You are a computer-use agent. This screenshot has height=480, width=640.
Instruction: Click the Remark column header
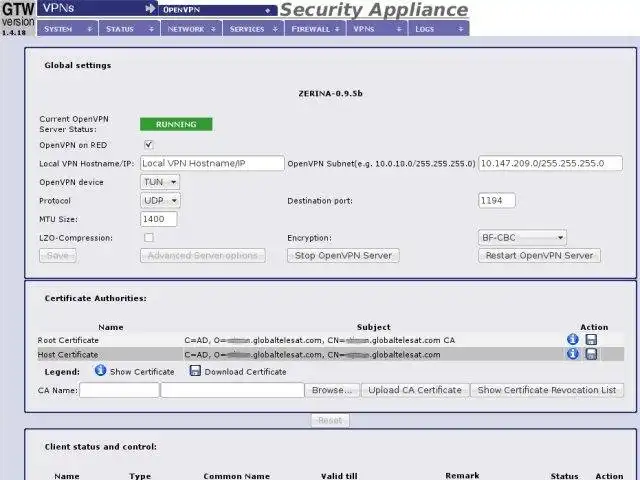coord(462,476)
